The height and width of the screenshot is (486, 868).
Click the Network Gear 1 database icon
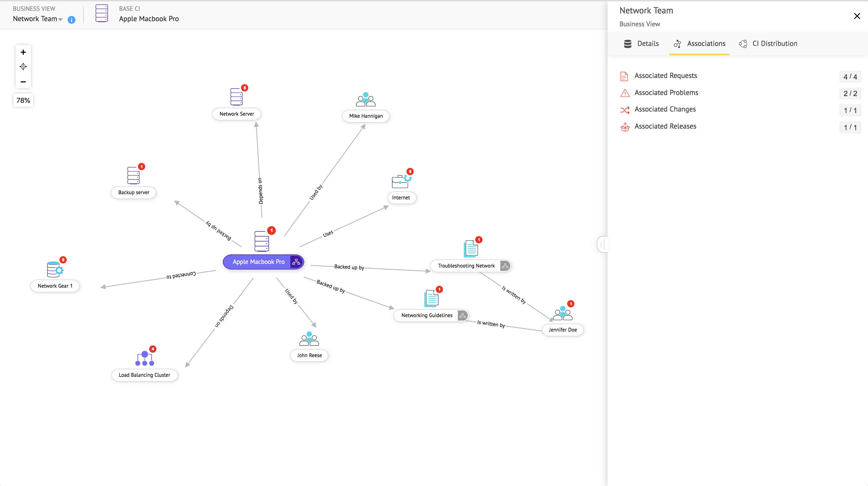tap(55, 269)
